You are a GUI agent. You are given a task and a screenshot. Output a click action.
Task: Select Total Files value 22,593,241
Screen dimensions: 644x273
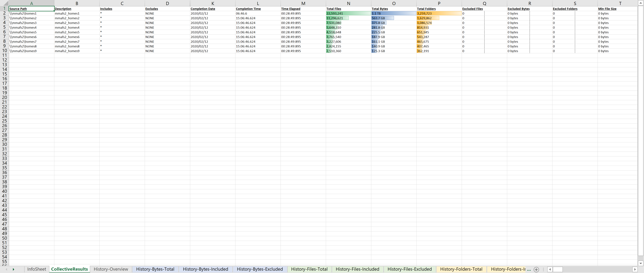point(348,14)
